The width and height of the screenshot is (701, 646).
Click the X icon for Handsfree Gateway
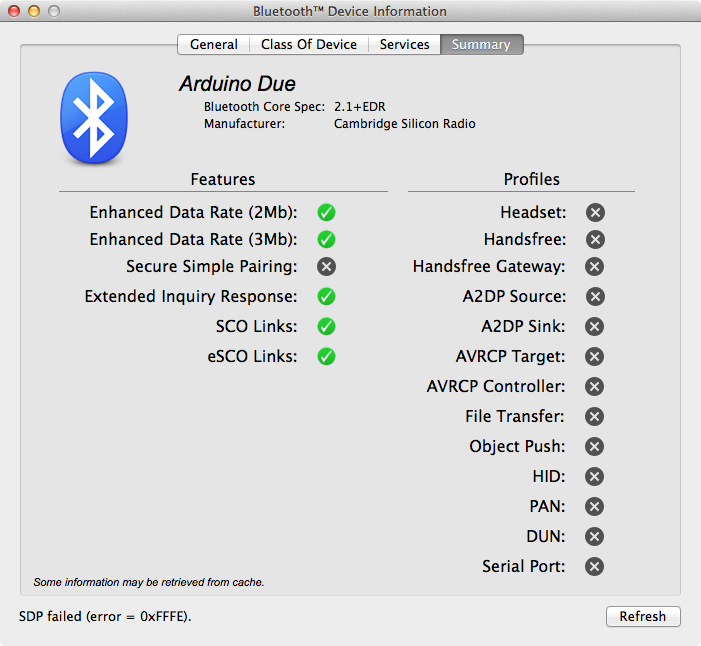595,267
